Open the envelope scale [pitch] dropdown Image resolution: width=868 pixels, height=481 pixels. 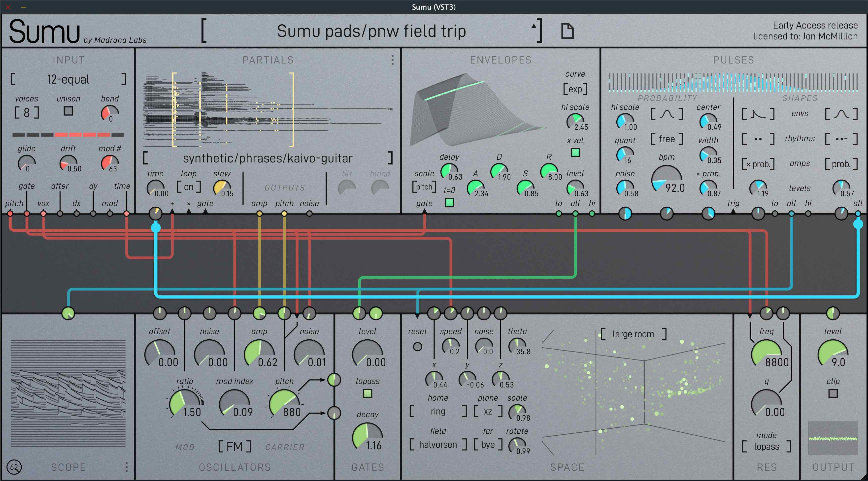coord(424,187)
